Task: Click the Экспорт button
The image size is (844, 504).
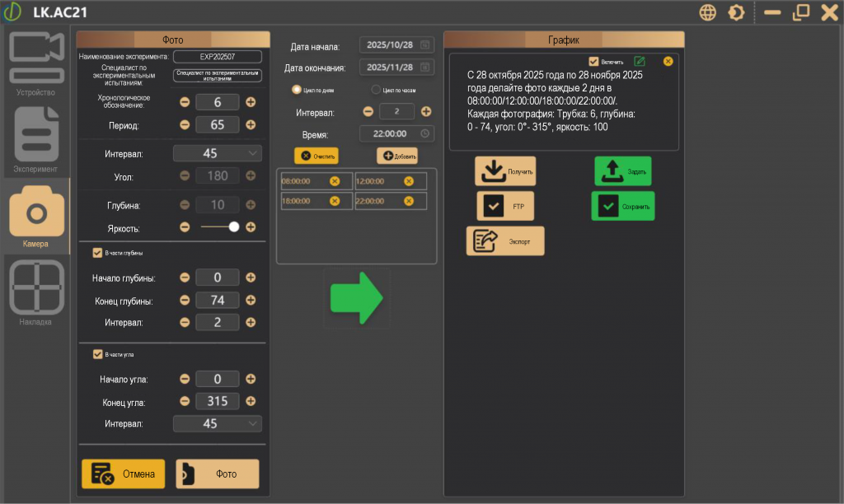Action: tap(505, 241)
